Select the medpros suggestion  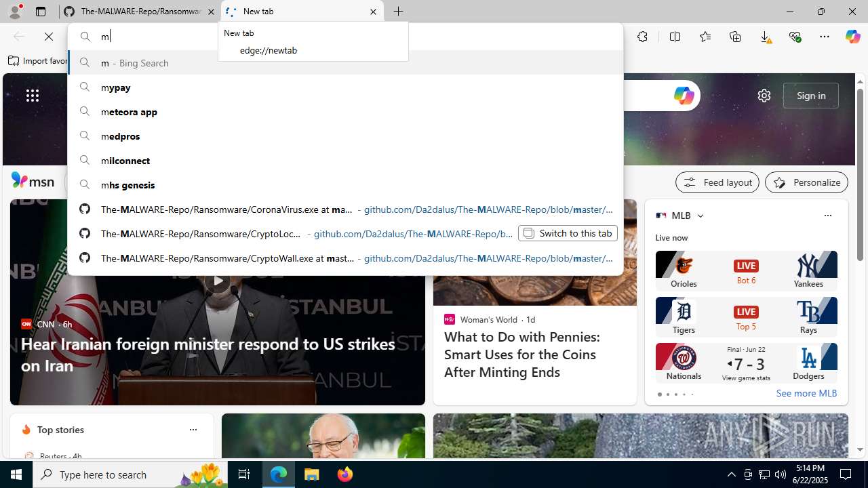(x=345, y=136)
